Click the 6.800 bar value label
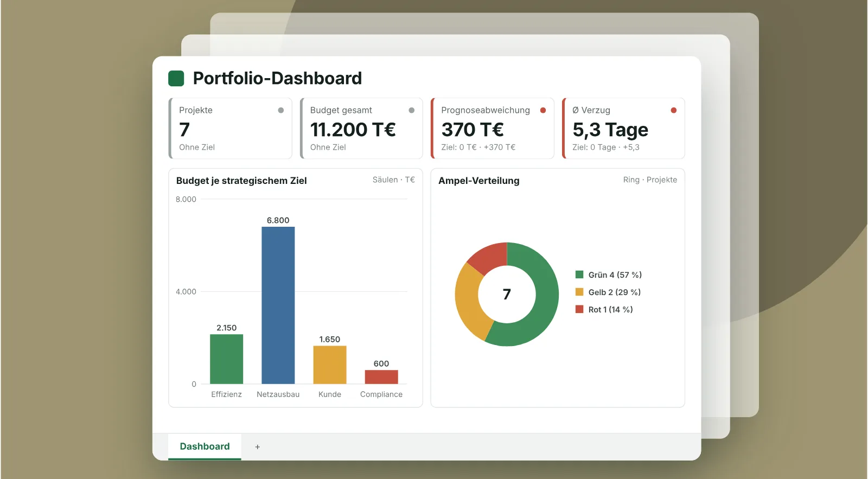868x479 pixels. pos(278,220)
